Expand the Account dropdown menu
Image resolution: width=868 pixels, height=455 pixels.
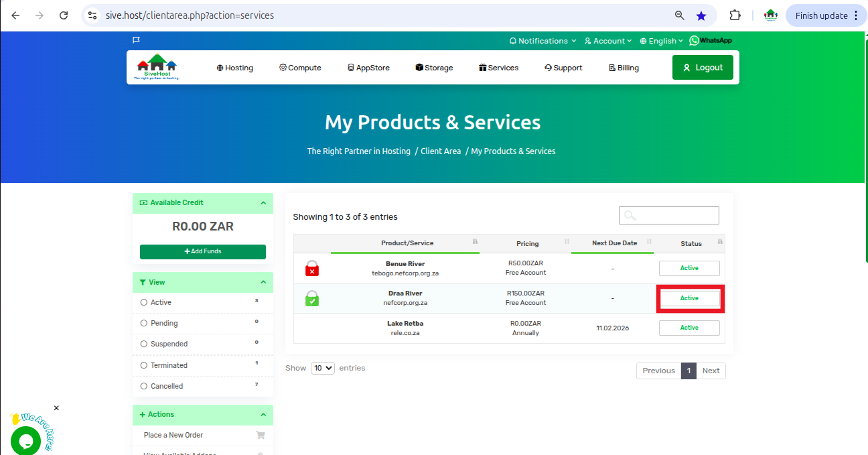(608, 41)
